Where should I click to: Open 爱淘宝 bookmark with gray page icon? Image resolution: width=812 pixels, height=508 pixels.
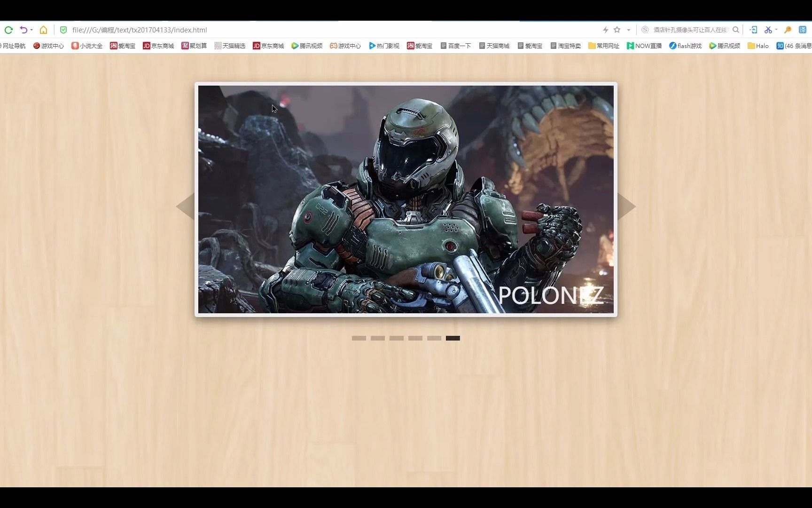[530, 46]
